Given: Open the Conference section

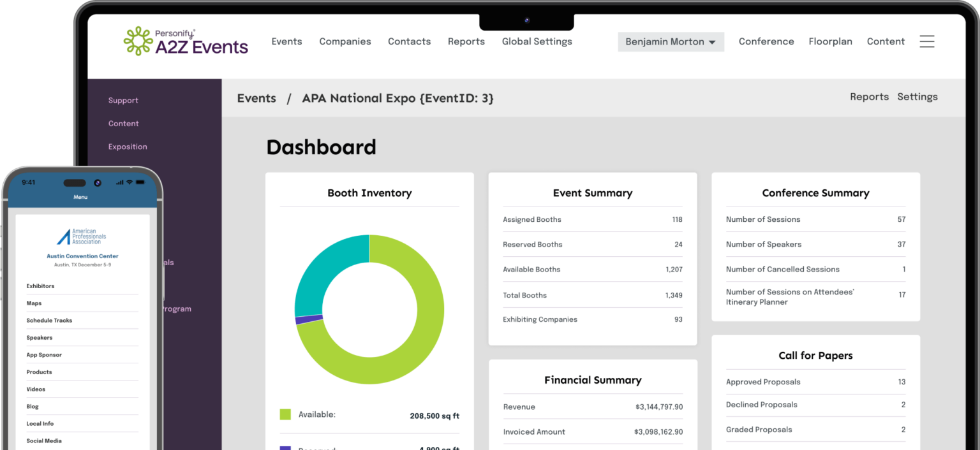Looking at the screenshot, I should coord(766,41).
